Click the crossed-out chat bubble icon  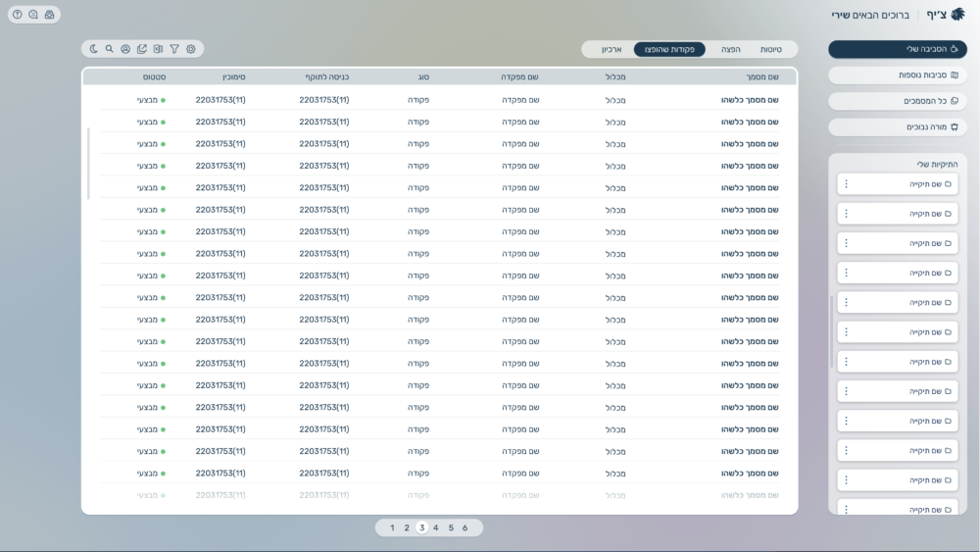[x=33, y=15]
